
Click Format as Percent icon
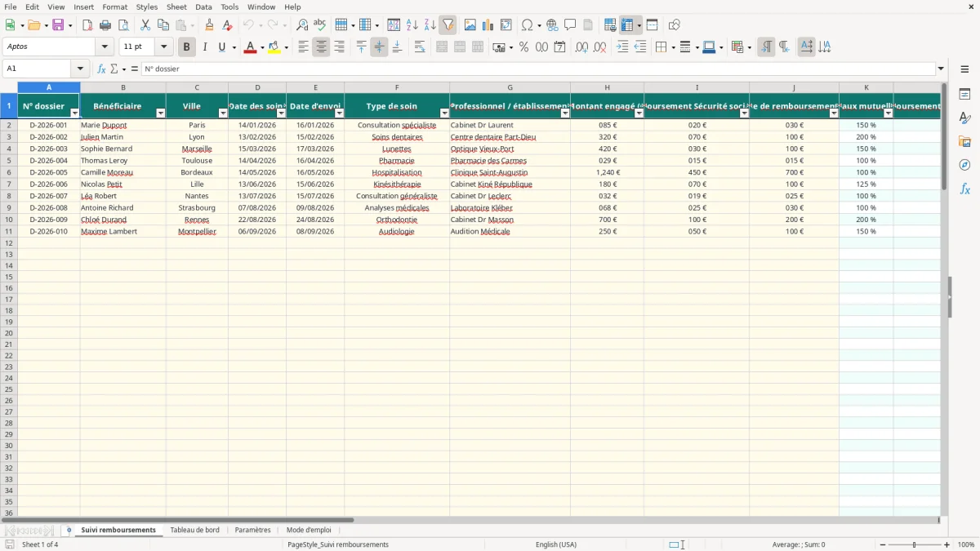point(523,47)
